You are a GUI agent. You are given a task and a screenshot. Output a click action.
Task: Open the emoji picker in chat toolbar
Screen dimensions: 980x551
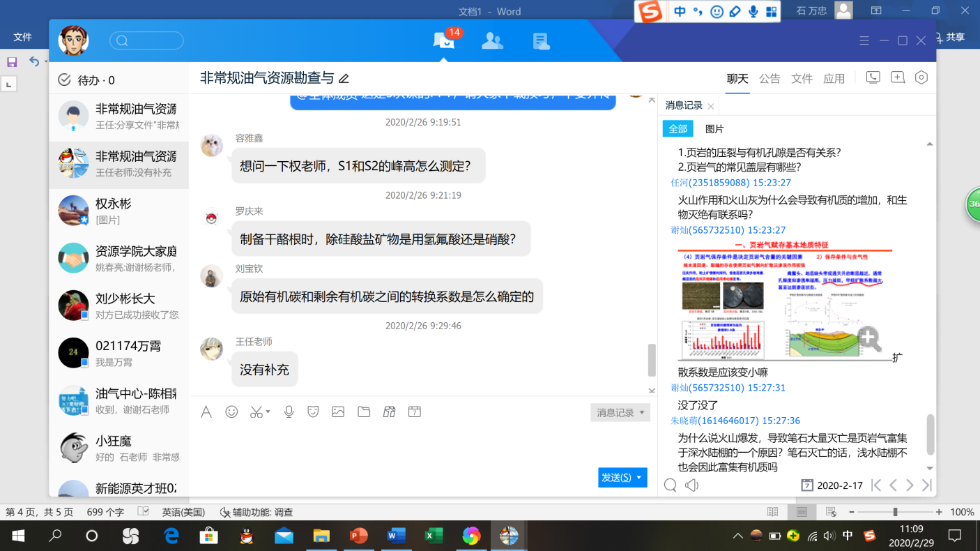[231, 412]
